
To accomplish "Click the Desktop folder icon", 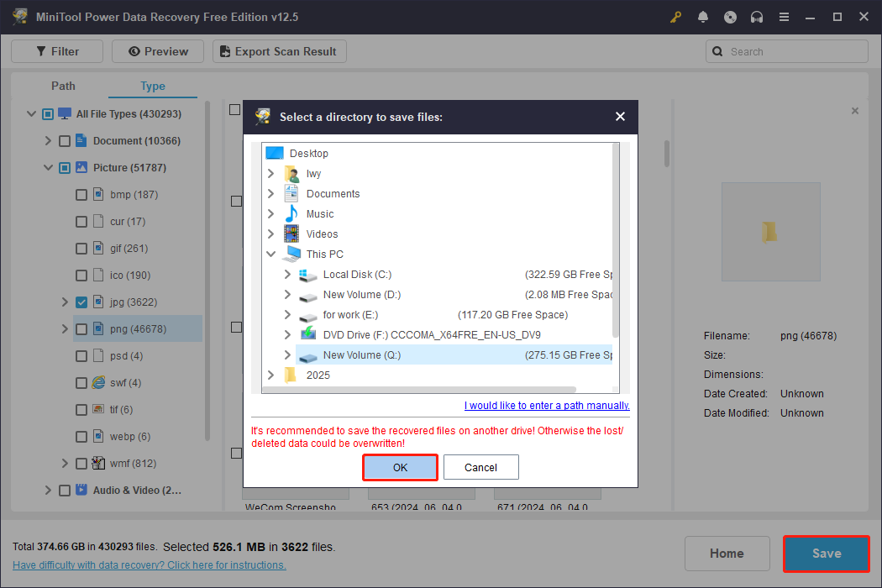I will pyautogui.click(x=275, y=154).
